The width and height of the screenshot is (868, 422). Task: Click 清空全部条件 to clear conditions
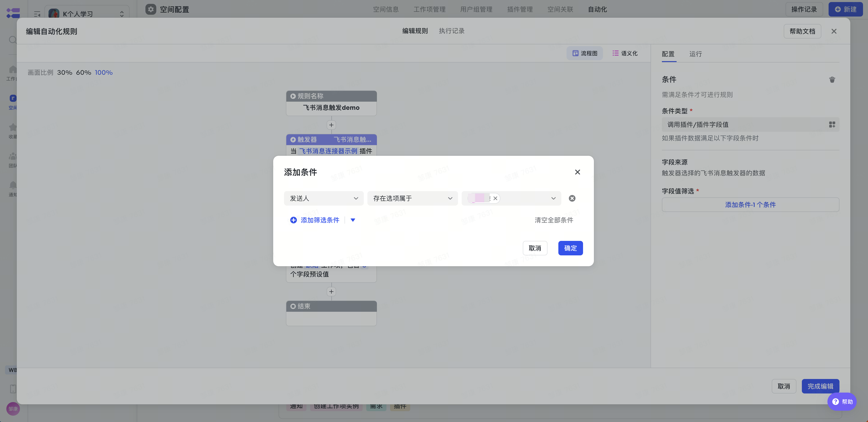point(554,220)
